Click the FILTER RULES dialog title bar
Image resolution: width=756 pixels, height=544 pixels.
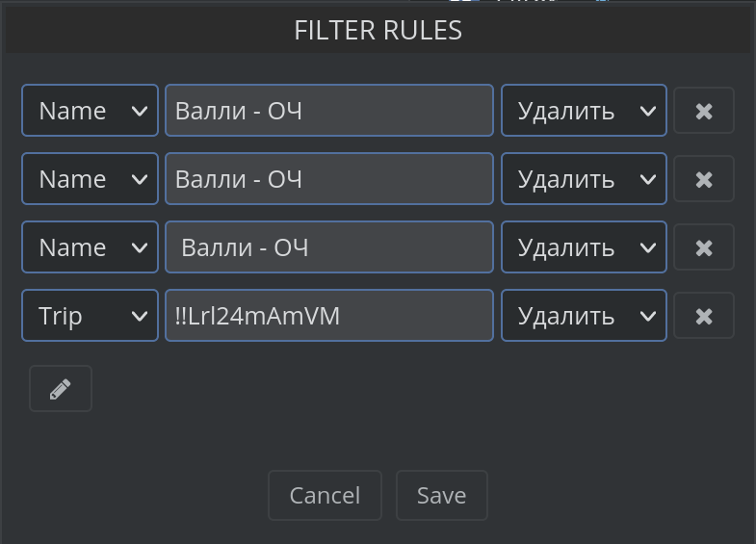pos(378,31)
